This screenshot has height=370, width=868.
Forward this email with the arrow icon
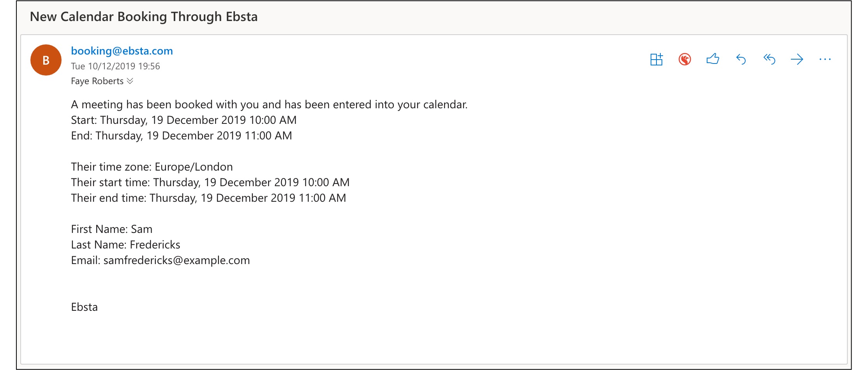tap(797, 60)
